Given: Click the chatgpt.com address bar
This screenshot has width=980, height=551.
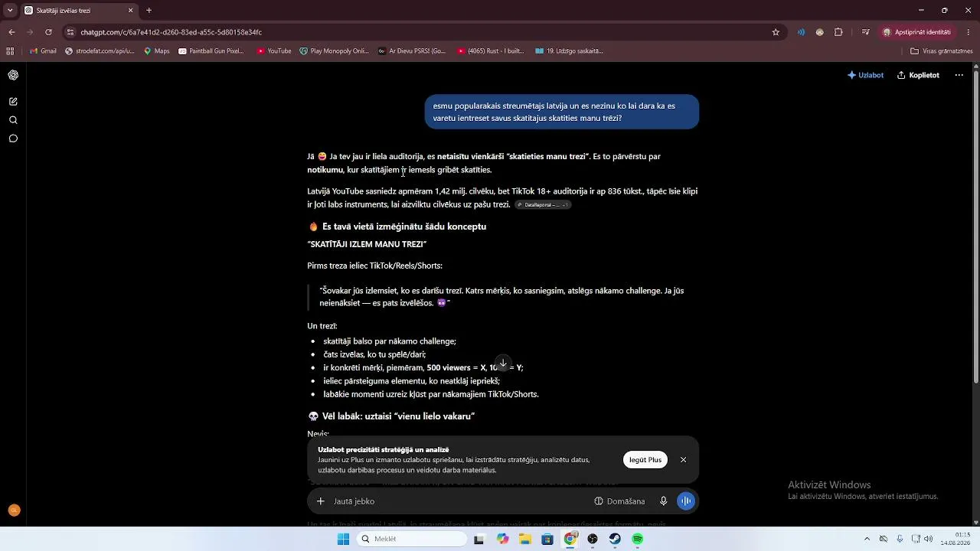Looking at the screenshot, I should pos(421,32).
